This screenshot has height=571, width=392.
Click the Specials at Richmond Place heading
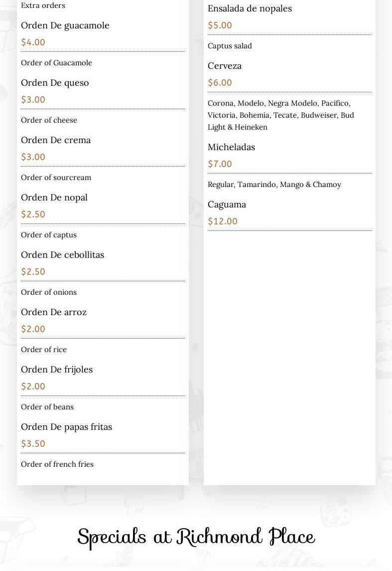pos(196,538)
